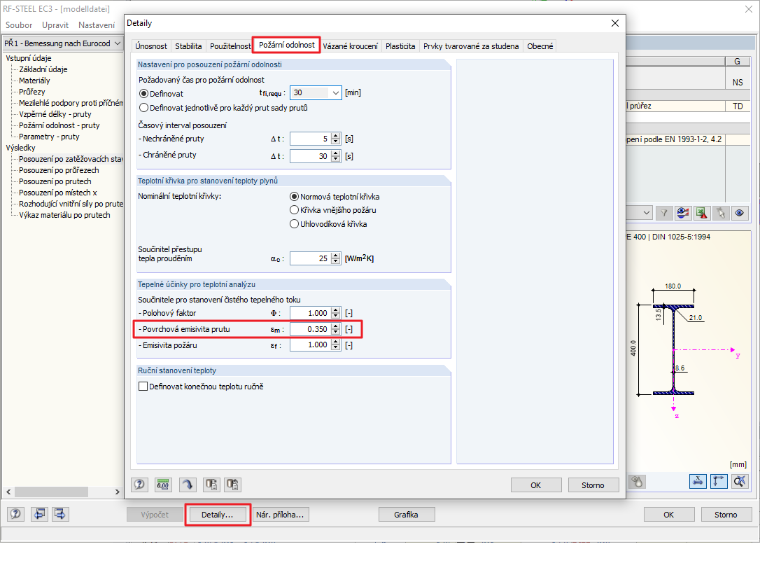The width and height of the screenshot is (760, 570).
Task: Open the Upravit menu
Action: click(x=55, y=25)
